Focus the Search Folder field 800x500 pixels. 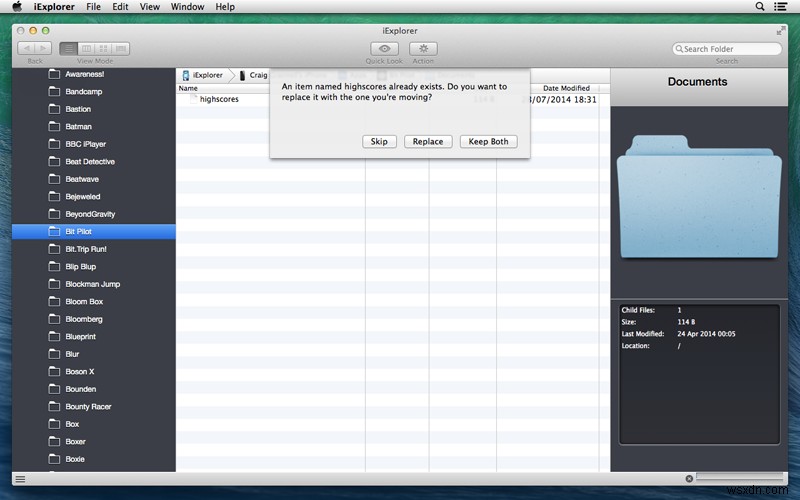coord(727,49)
